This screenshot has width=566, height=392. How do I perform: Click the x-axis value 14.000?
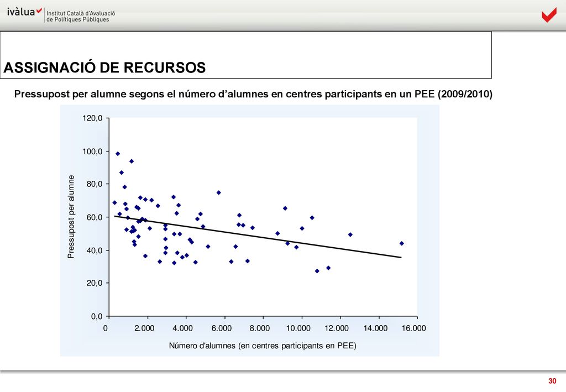tap(375, 328)
